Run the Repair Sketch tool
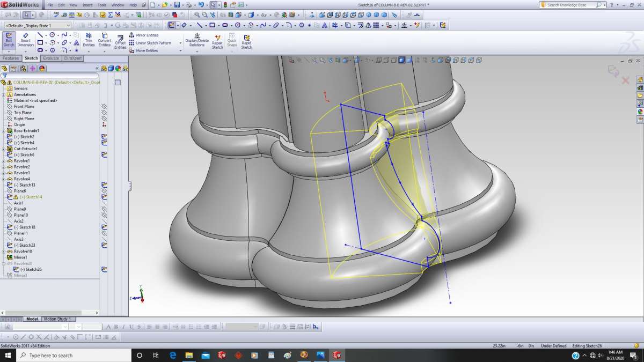 (x=217, y=42)
